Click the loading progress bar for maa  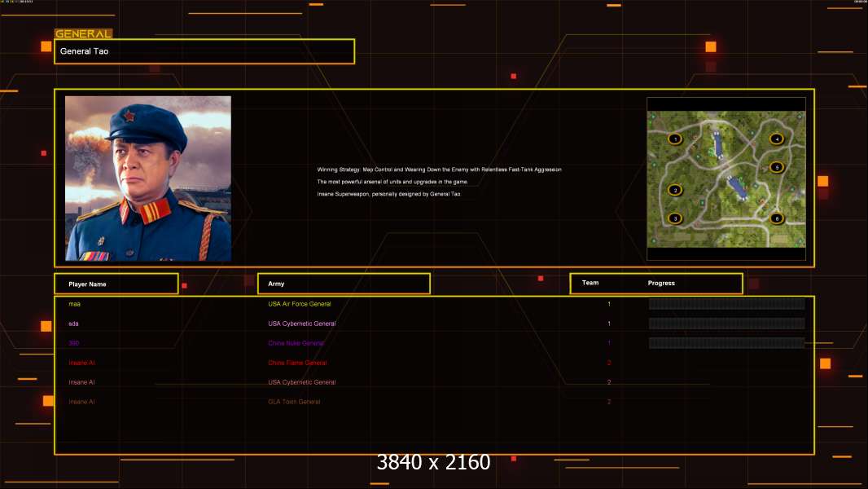coord(726,303)
